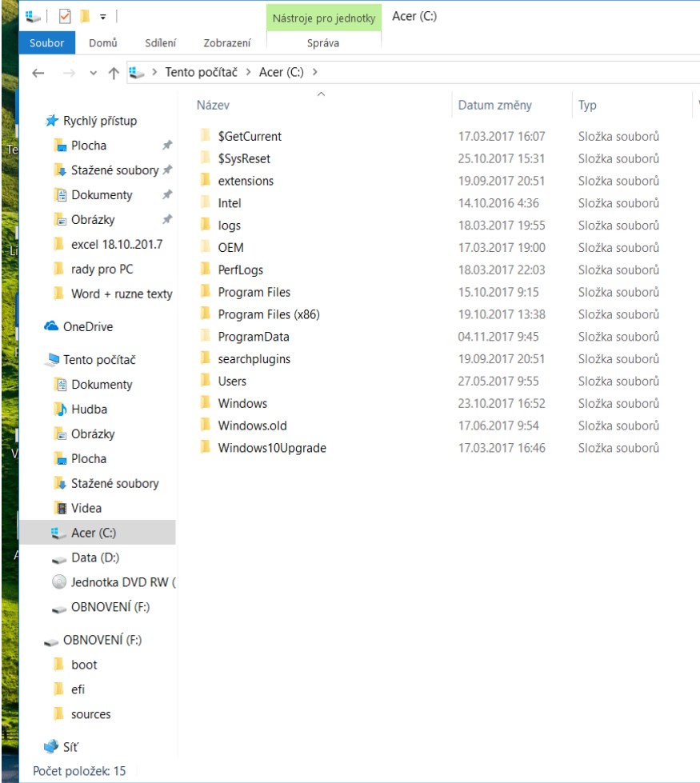This screenshot has width=700, height=783.
Task: Select the Jednotka DVD RW disc icon
Action: coord(59,582)
